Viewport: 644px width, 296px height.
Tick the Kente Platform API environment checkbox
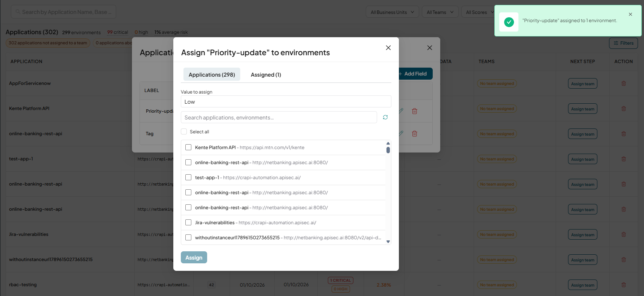click(x=188, y=147)
